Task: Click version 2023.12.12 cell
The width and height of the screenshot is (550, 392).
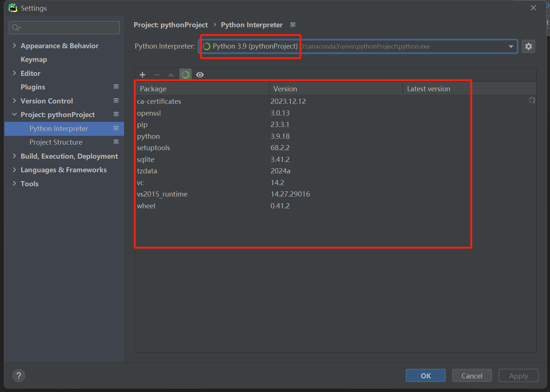Action: pyautogui.click(x=288, y=101)
